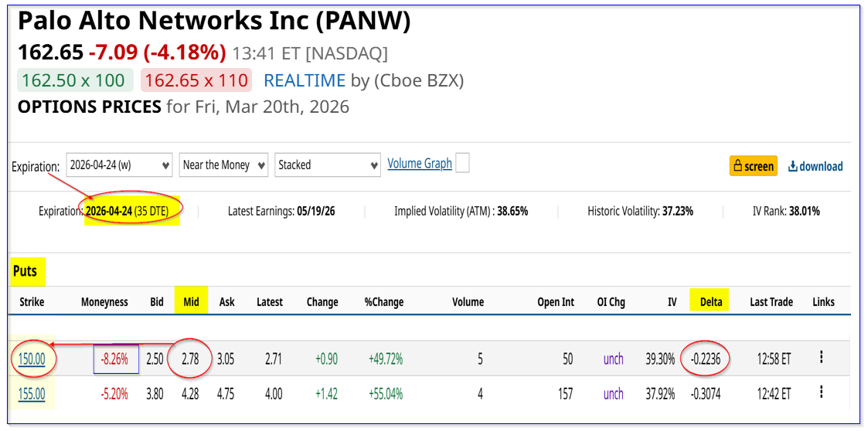Select the 155.00 strike link
This screenshot has width=868, height=431.
click(32, 394)
